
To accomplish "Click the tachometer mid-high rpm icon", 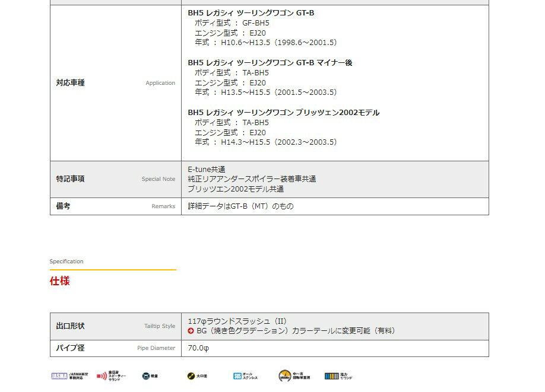I will pos(285,376).
